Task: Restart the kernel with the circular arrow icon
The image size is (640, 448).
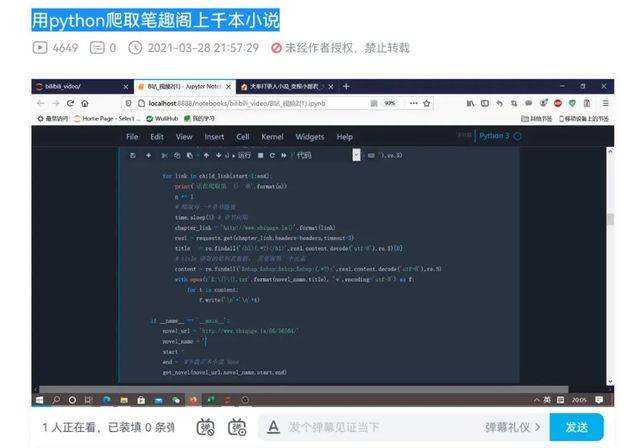Action: 272,155
